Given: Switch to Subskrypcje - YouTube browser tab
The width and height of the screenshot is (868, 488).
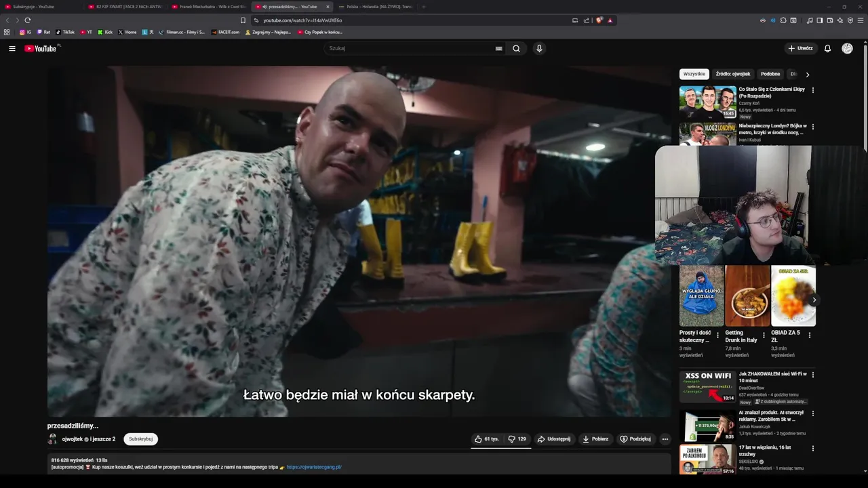Looking at the screenshot, I should 42,7.
